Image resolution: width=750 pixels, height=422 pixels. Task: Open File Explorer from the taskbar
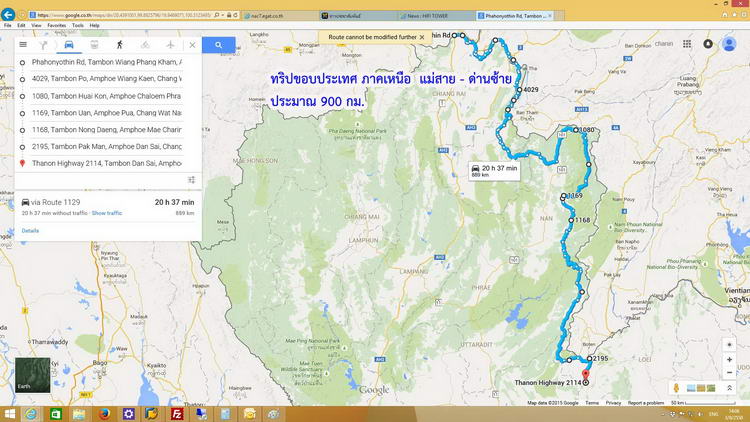pos(79,414)
